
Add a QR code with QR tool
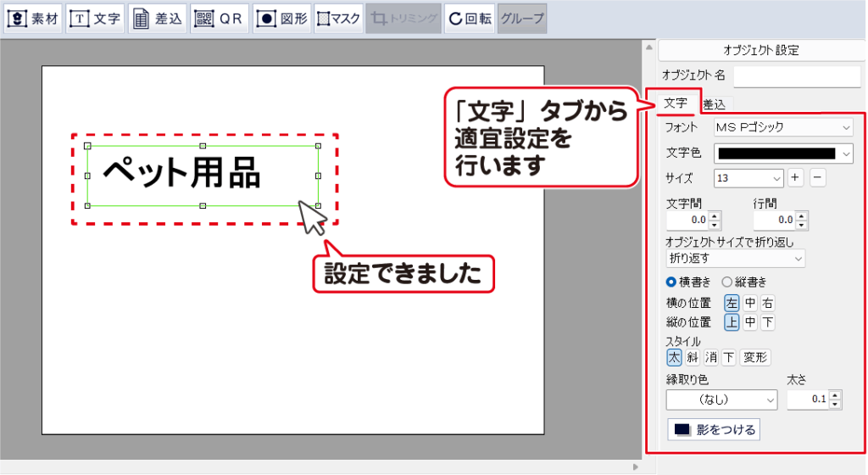pyautogui.click(x=219, y=18)
